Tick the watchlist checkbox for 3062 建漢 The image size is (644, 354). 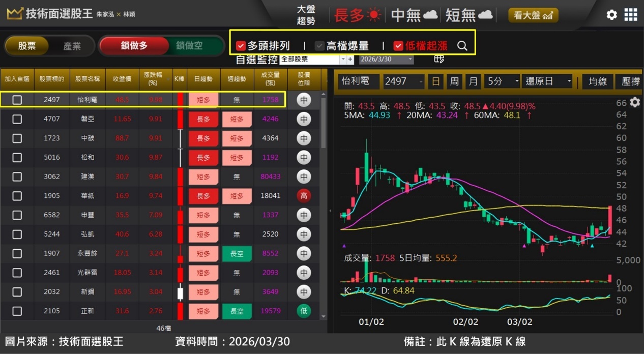pos(17,176)
